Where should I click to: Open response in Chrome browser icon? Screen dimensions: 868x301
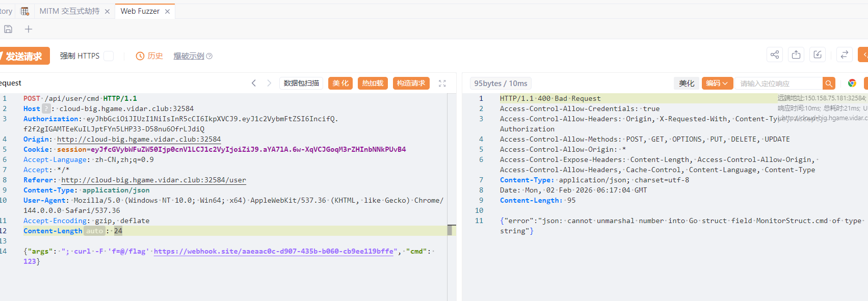tap(852, 83)
